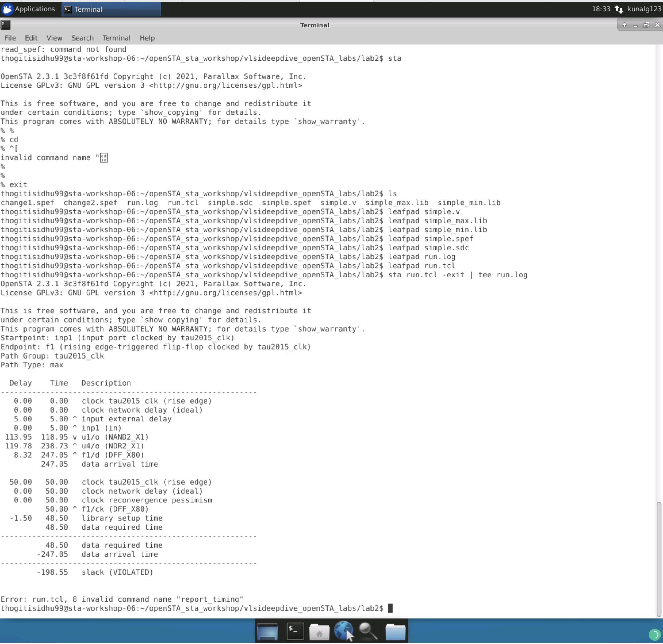Click the Terminal icon in the window titlebar
663x644 pixels.
(6, 25)
